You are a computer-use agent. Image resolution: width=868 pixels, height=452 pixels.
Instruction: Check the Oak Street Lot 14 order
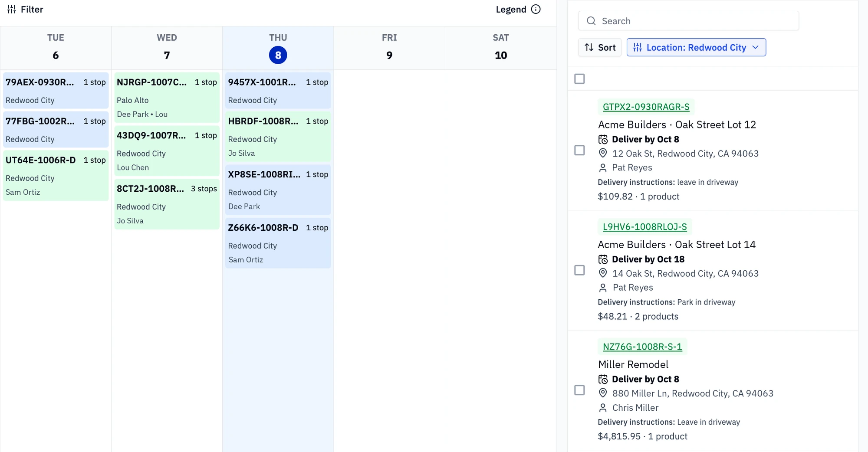[x=579, y=270]
